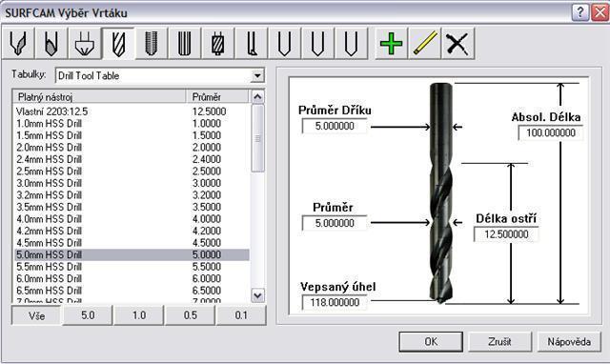Confirm selection with OK button
The image size is (610, 364).
click(431, 342)
